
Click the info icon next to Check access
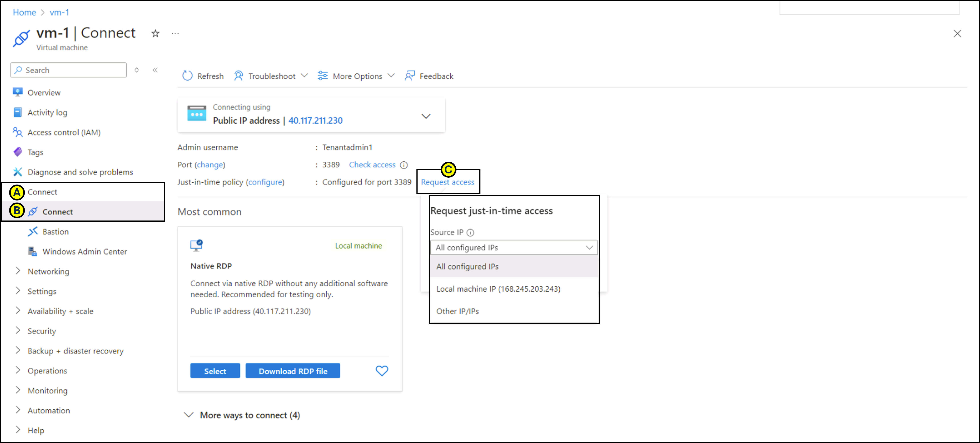pyautogui.click(x=404, y=165)
